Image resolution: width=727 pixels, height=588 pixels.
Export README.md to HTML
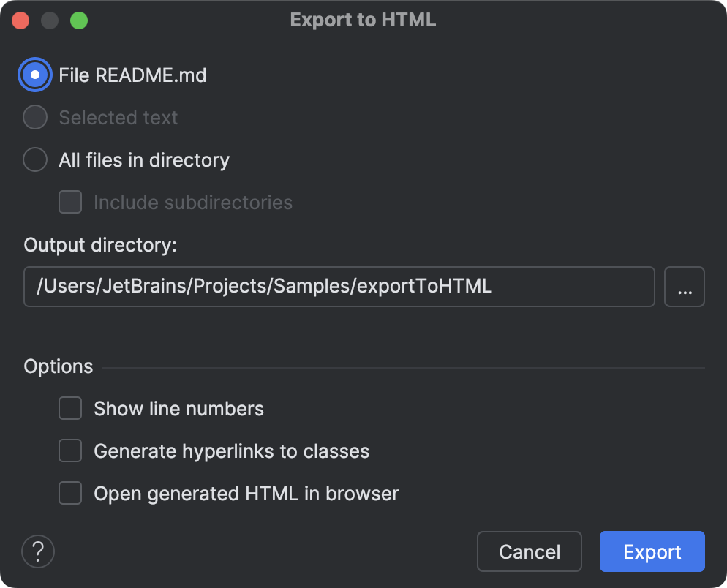tap(652, 551)
